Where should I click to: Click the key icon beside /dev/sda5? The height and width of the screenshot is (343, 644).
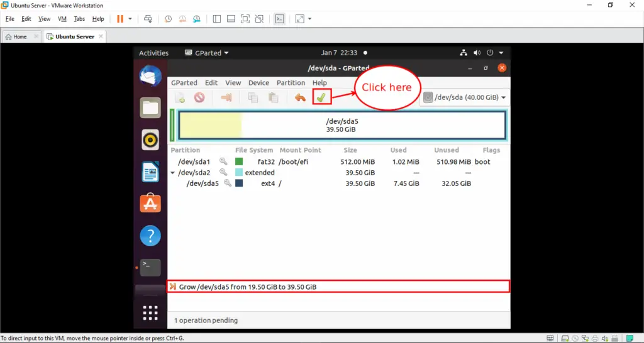[228, 183]
